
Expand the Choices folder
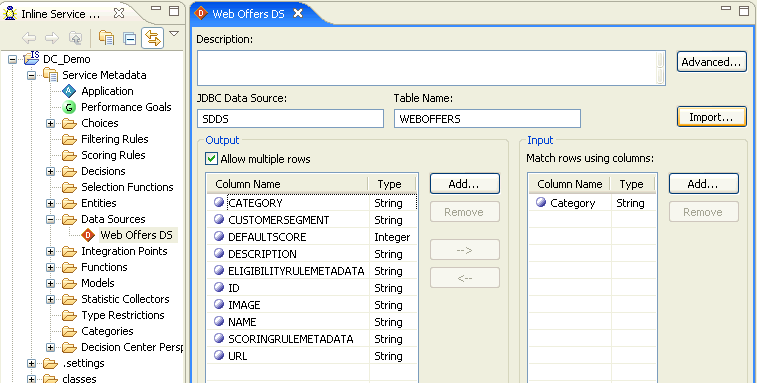(x=51, y=124)
